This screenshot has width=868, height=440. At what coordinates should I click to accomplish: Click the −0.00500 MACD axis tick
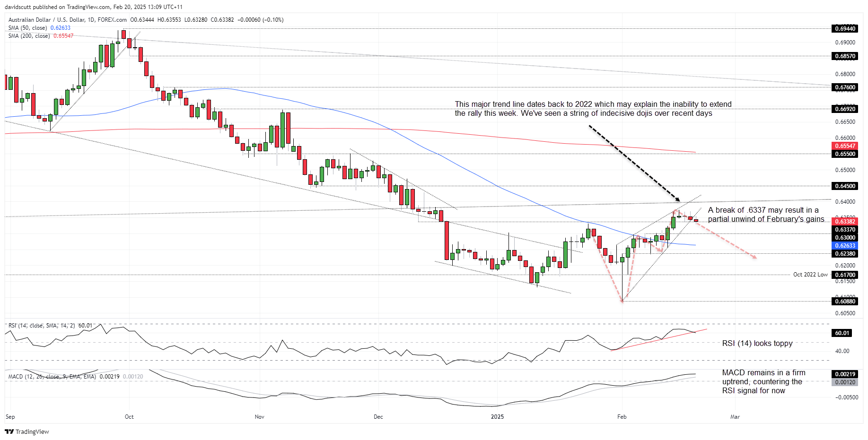(846, 397)
